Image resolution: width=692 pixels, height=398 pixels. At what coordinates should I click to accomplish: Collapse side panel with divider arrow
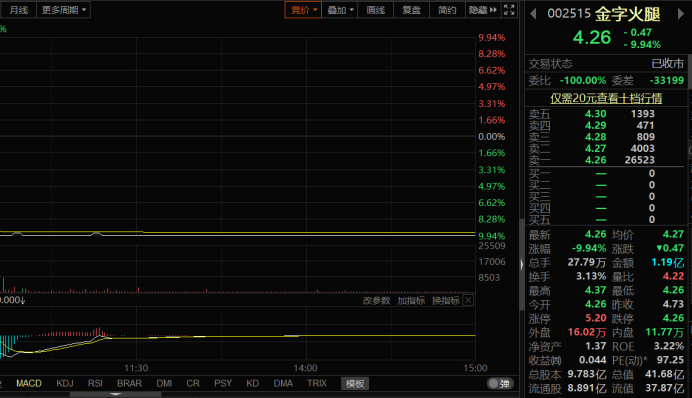click(522, 264)
